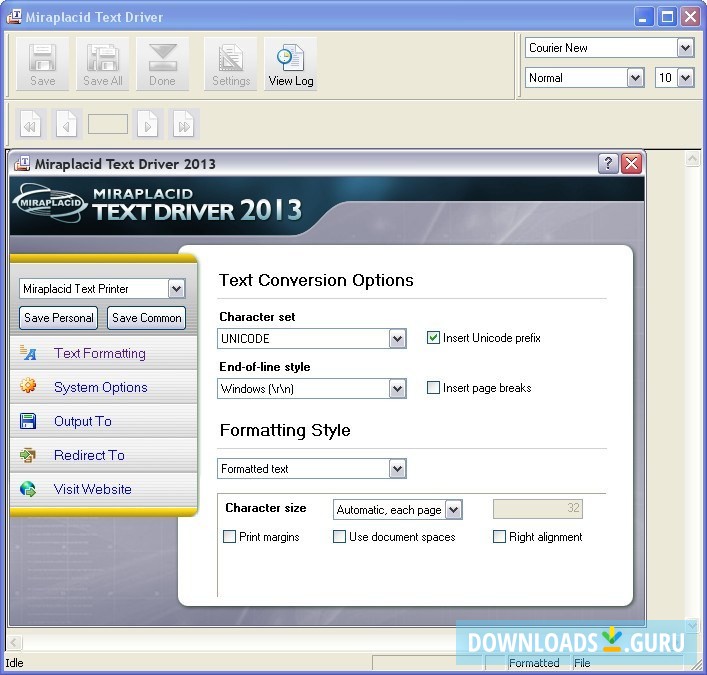The width and height of the screenshot is (707, 675).
Task: Click the File status bar entry
Action: pyautogui.click(x=582, y=663)
